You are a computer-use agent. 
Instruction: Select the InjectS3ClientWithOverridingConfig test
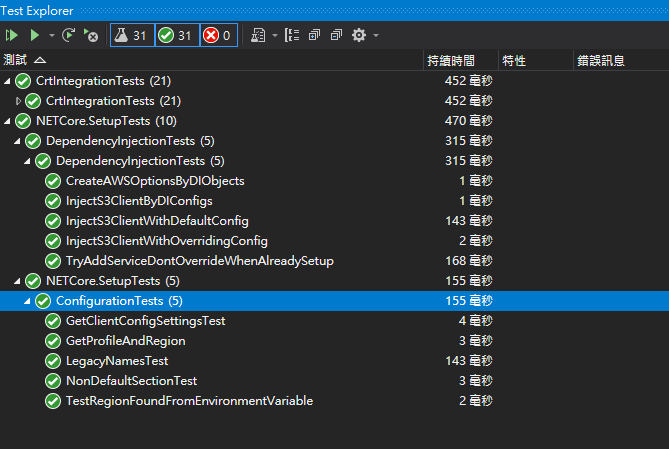pyautogui.click(x=166, y=241)
